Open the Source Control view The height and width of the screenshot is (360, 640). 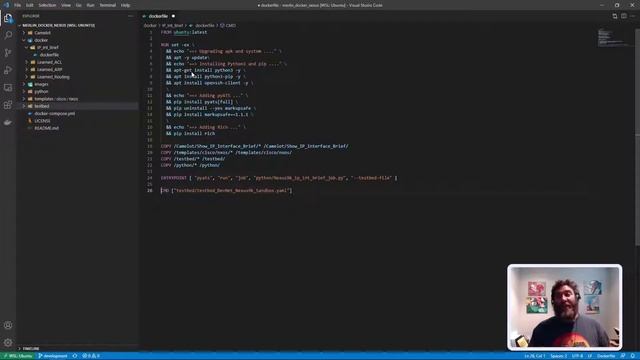(8, 53)
